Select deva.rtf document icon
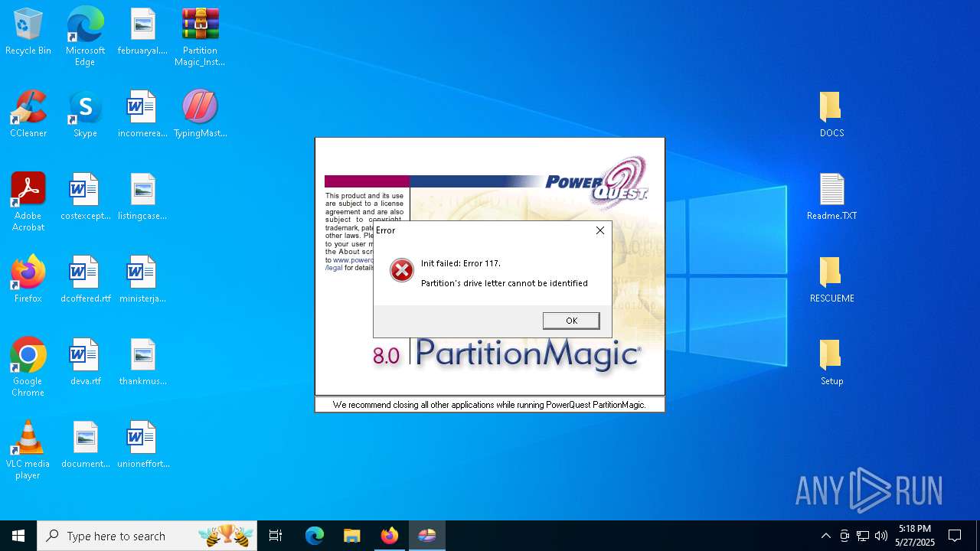This screenshot has width=980, height=551. click(x=85, y=363)
